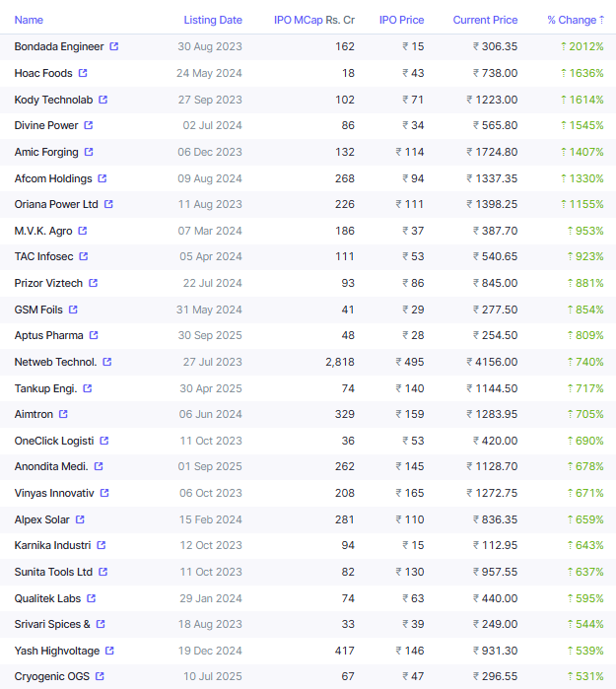616x689 pixels.
Task: Open GSM Foils external link icon
Action: pos(73,310)
